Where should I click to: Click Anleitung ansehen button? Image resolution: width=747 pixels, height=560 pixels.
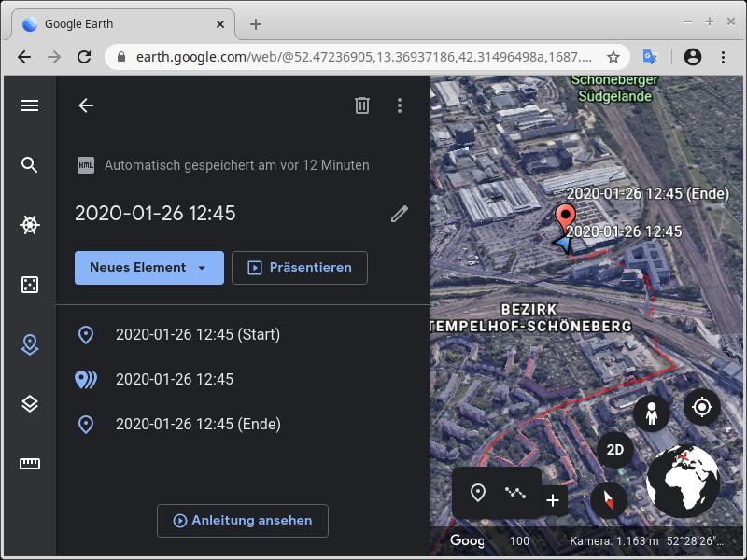[x=243, y=521]
